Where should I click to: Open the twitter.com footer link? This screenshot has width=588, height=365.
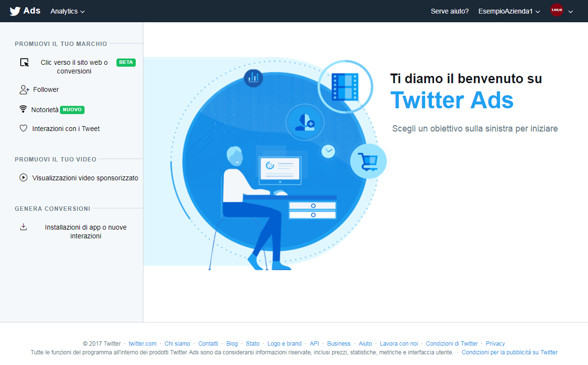click(x=143, y=344)
